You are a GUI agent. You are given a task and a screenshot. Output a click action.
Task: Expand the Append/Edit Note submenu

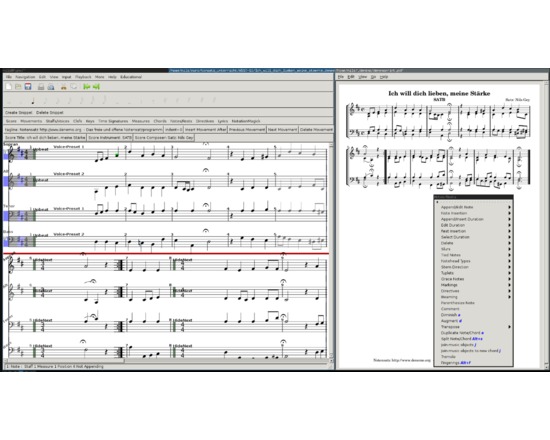pyautogui.click(x=474, y=207)
